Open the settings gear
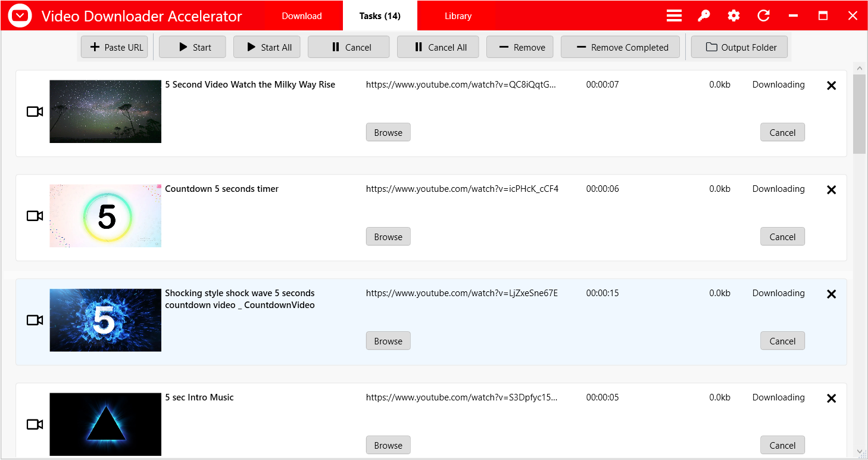 pos(733,15)
